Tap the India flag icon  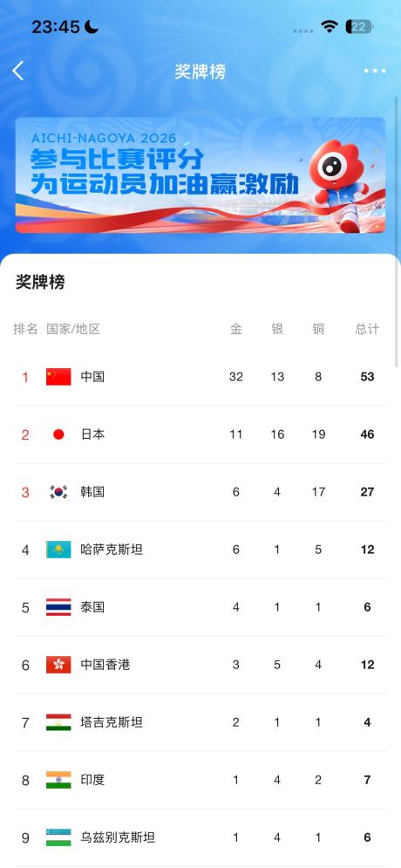pos(58,779)
